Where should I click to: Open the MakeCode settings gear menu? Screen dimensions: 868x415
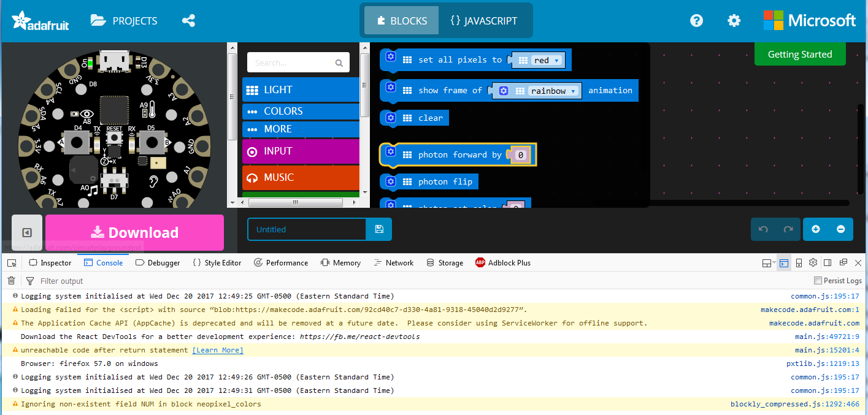[734, 20]
